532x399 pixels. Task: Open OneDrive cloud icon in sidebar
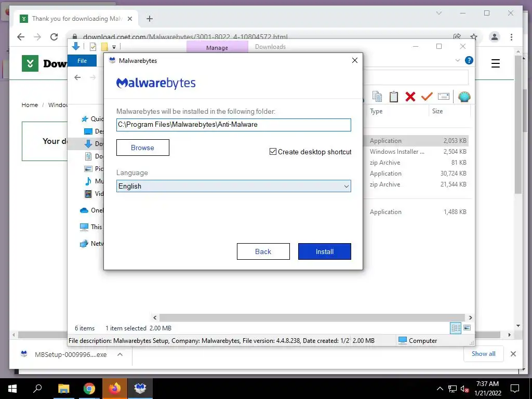(x=84, y=210)
